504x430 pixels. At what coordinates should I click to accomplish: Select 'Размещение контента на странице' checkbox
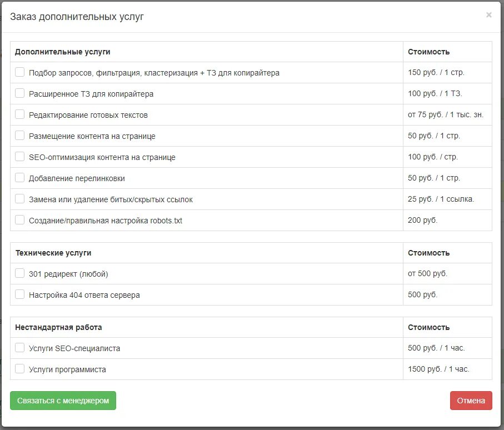point(19,136)
